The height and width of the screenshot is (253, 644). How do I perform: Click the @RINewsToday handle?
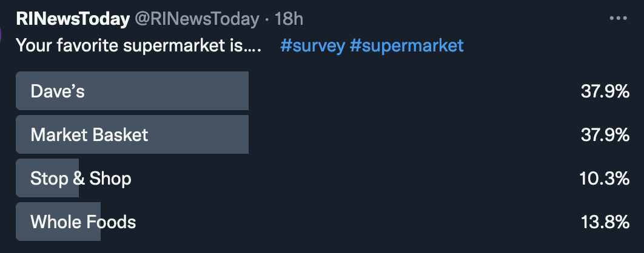pos(196,19)
